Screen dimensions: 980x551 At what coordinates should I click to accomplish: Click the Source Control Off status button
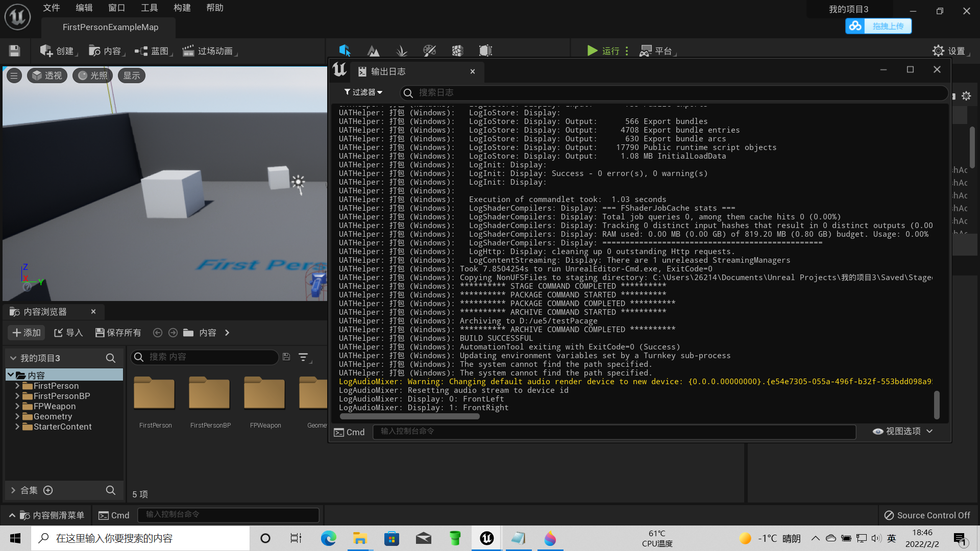[x=927, y=515]
